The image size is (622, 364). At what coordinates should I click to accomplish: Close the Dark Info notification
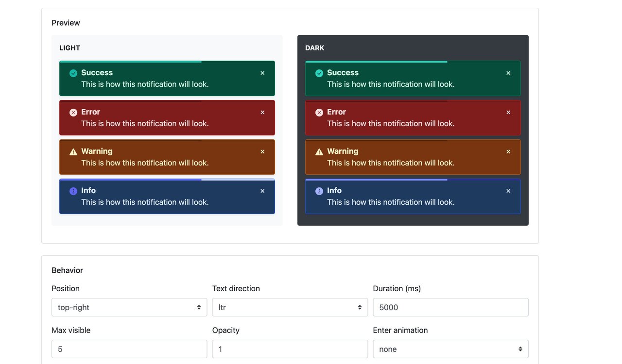pyautogui.click(x=508, y=191)
